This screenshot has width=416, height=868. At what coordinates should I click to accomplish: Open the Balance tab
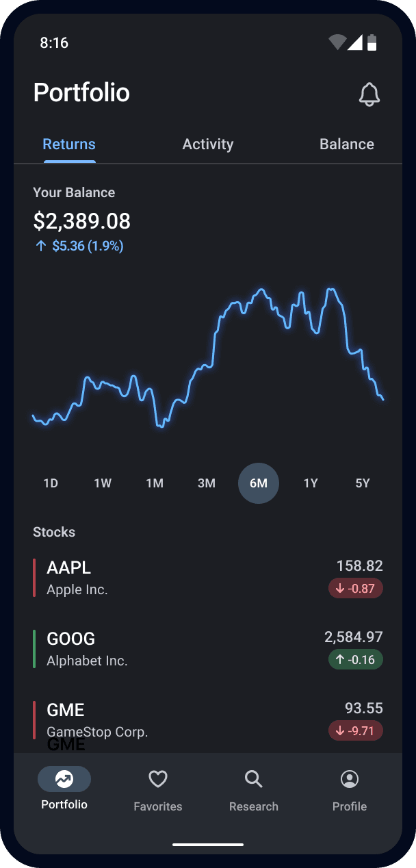click(x=347, y=144)
